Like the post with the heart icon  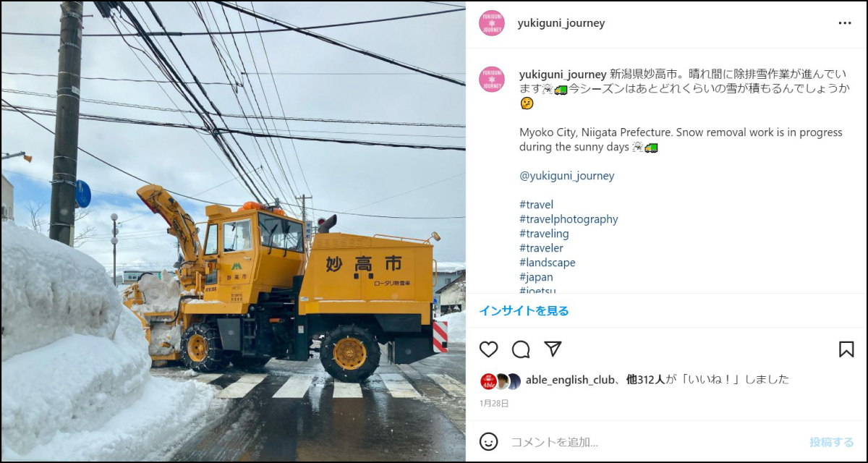[489, 349]
